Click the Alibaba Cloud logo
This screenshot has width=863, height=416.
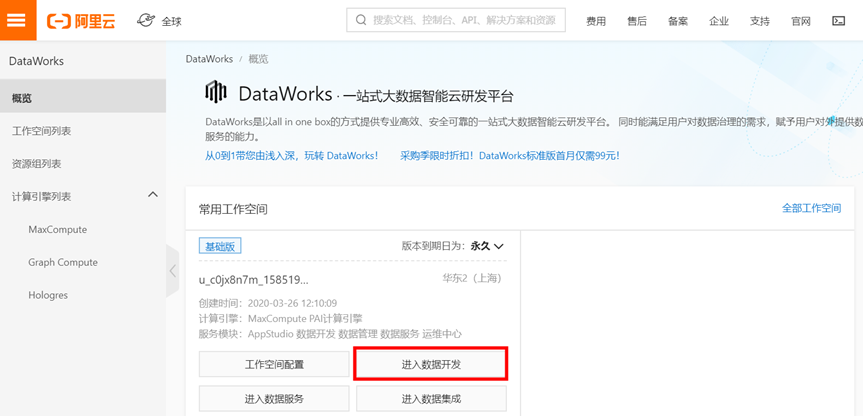coord(81,21)
